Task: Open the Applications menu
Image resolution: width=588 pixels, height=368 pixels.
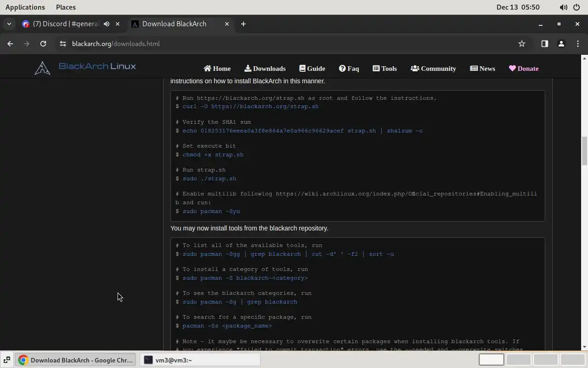Action: pos(25,7)
